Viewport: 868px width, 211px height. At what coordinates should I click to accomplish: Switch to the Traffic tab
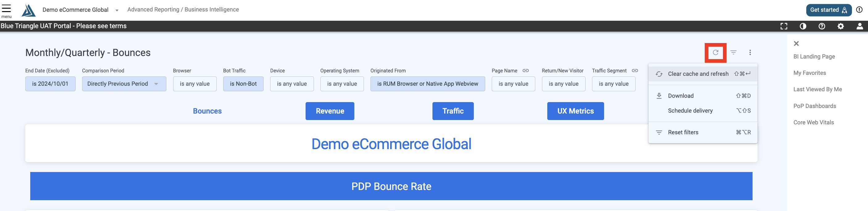pyautogui.click(x=453, y=111)
